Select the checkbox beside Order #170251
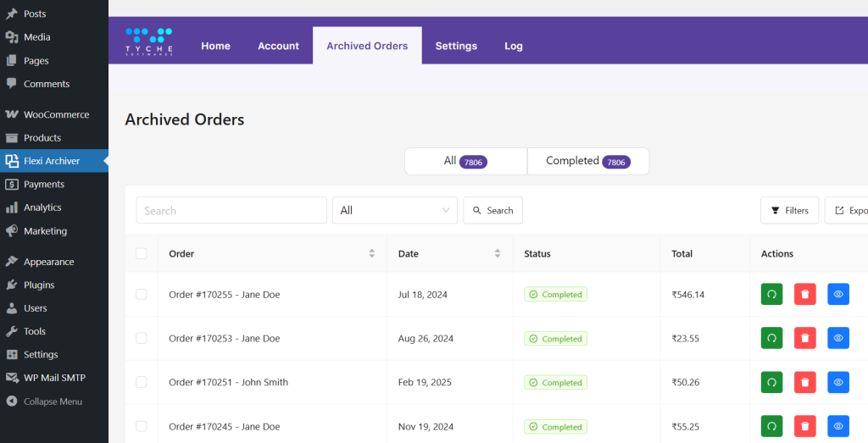The height and width of the screenshot is (443, 868). [x=142, y=382]
